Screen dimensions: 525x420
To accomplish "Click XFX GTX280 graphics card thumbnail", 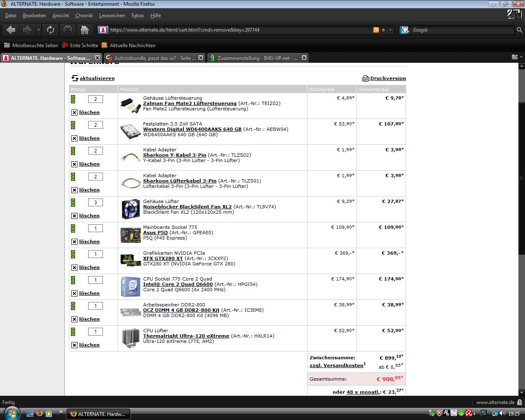I will [130, 260].
